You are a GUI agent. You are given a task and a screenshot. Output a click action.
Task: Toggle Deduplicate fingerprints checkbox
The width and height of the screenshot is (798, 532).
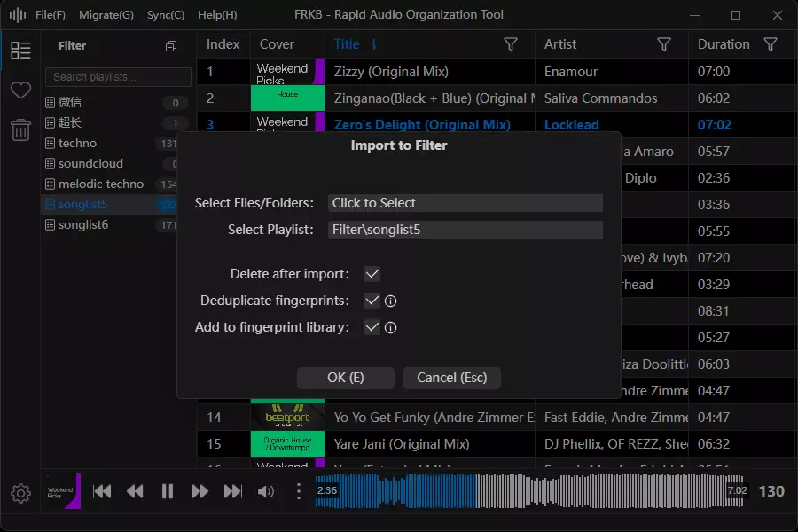(372, 301)
